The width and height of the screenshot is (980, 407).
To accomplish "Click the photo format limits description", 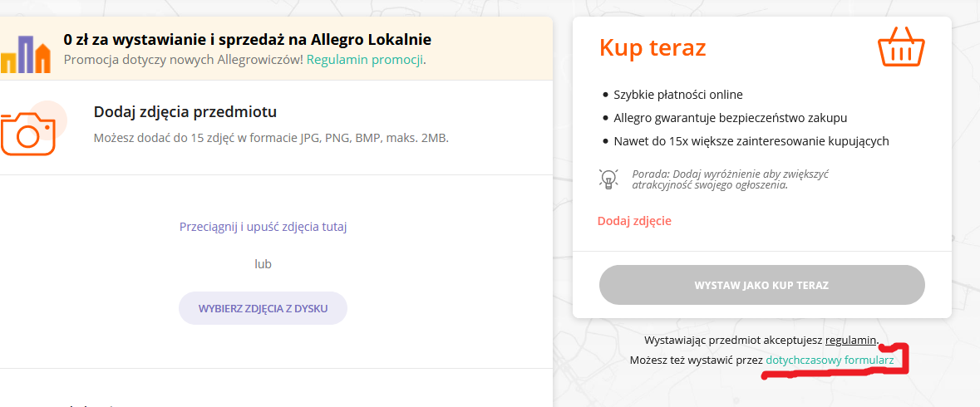I will (271, 138).
